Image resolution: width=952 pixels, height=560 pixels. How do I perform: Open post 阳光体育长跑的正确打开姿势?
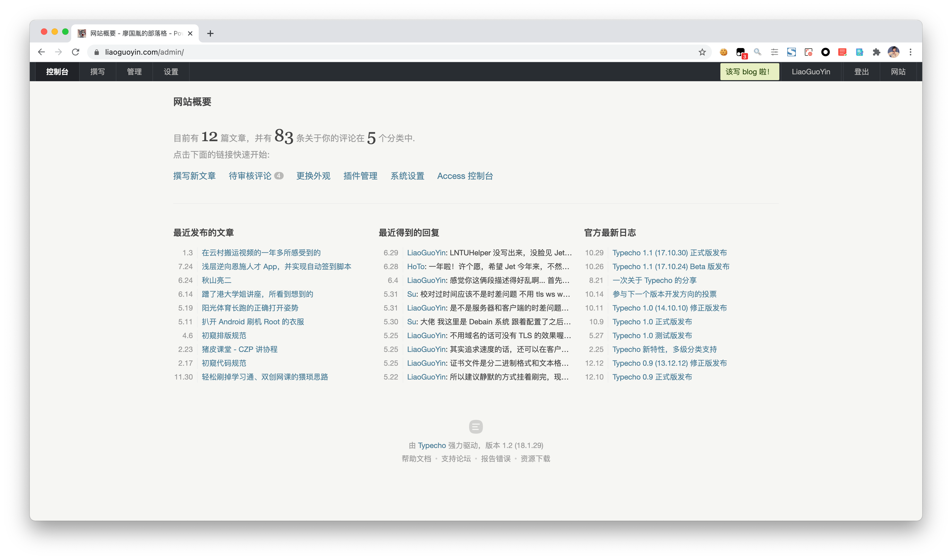[x=250, y=308]
